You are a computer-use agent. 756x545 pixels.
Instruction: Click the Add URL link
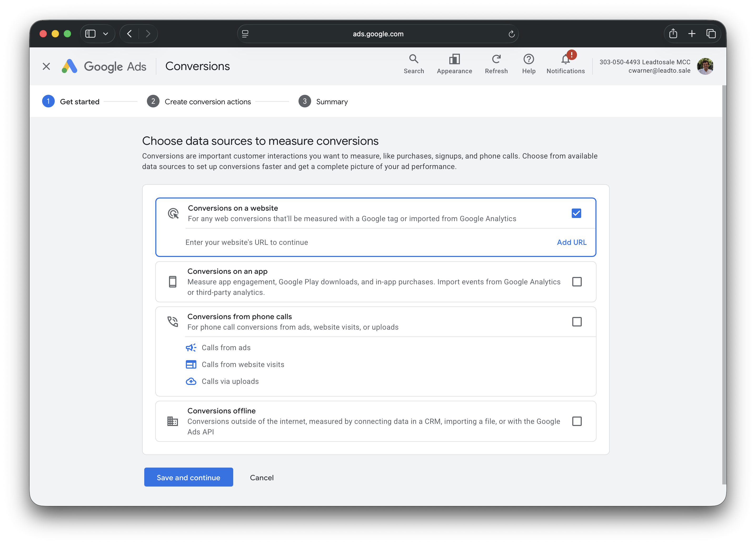tap(571, 242)
